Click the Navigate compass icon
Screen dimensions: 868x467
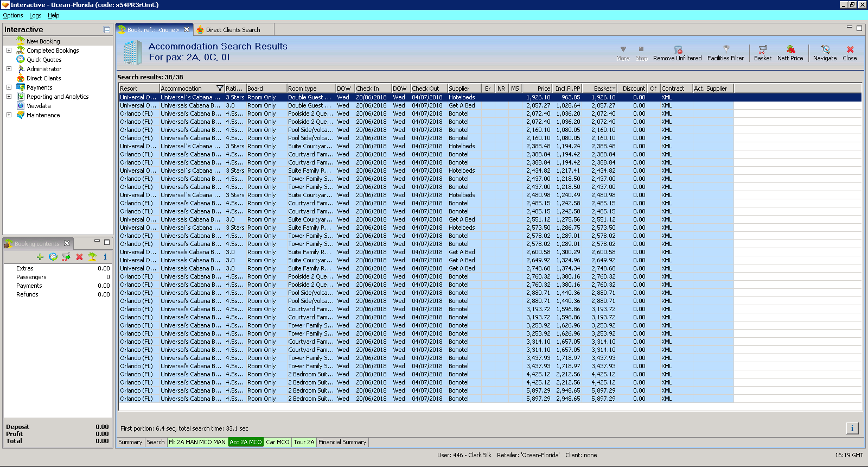click(825, 50)
